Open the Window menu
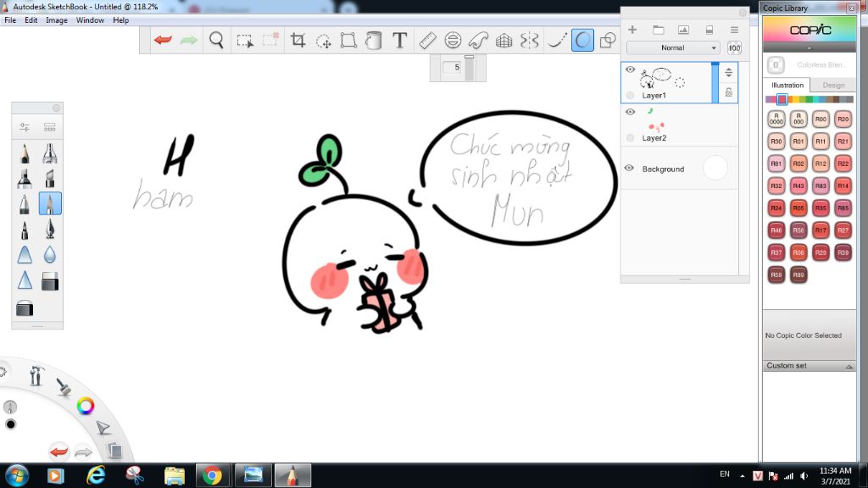The image size is (868, 488). 90,20
